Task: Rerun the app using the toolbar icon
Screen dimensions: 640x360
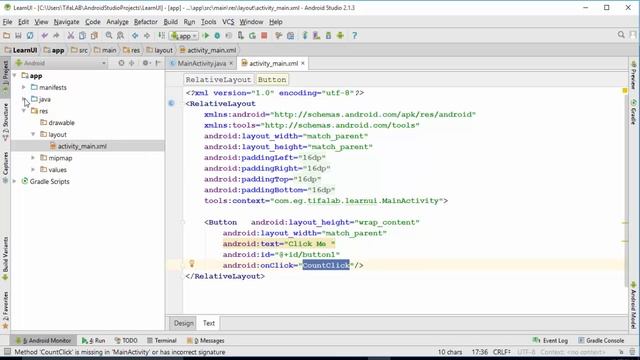Action: [x=252, y=36]
